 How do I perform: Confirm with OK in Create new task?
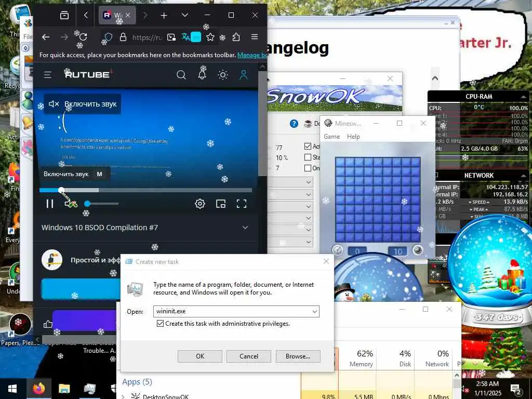[x=200, y=356]
